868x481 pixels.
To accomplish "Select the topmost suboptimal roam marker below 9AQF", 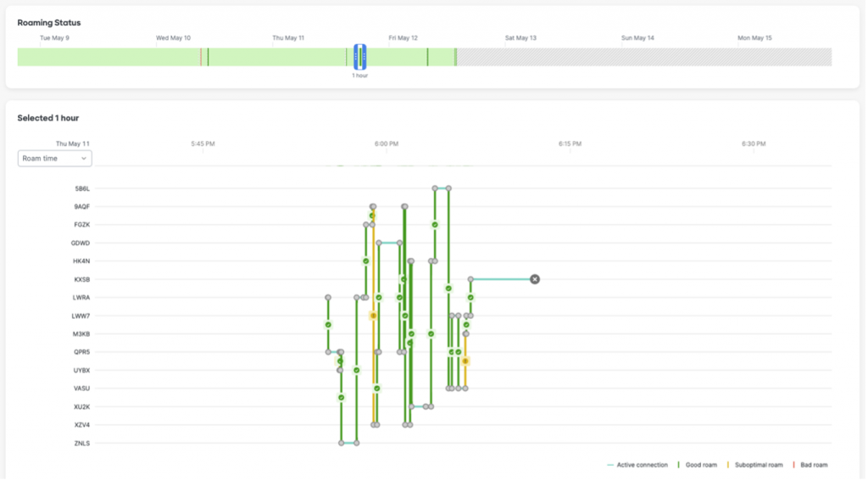I will (x=372, y=216).
